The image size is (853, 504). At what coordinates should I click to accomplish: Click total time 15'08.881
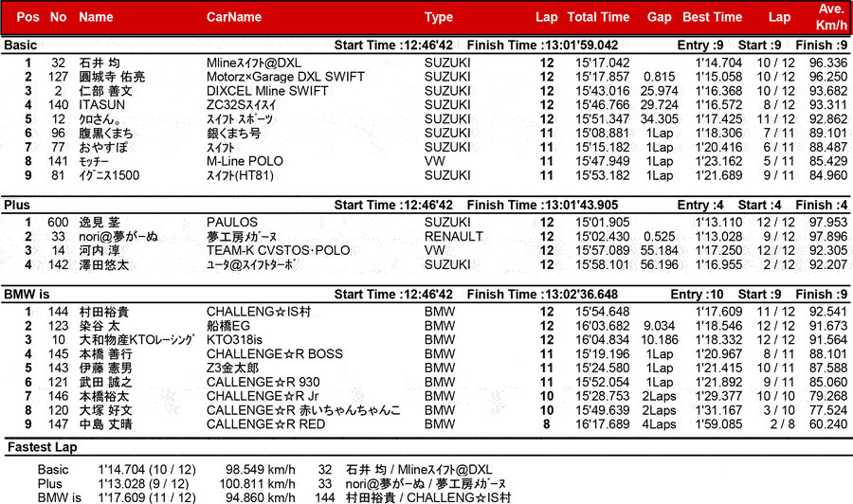pos(602,134)
